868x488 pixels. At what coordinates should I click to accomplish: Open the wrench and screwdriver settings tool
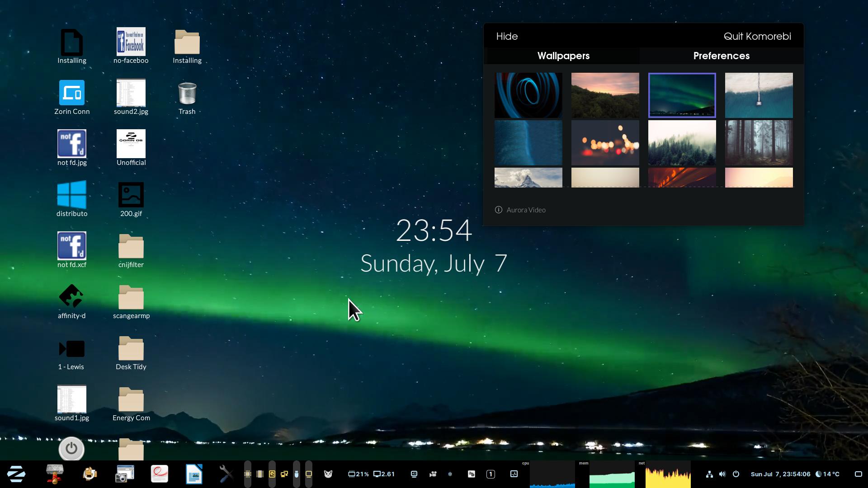pos(226,474)
